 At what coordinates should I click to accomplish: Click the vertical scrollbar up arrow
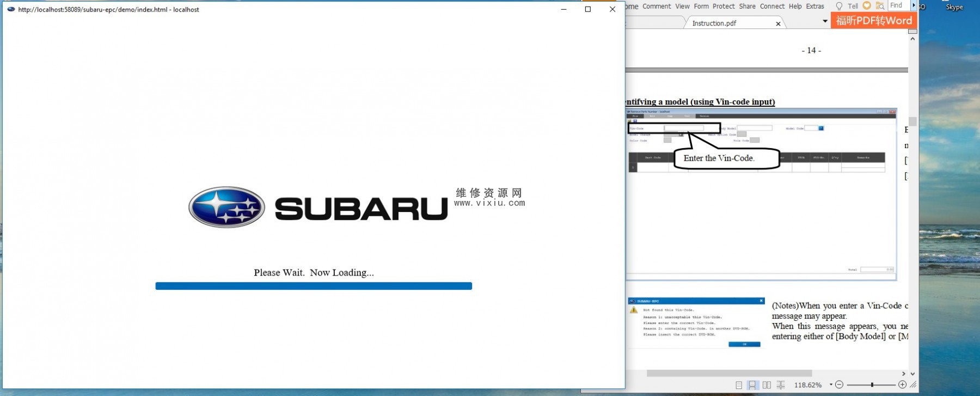pyautogui.click(x=913, y=39)
